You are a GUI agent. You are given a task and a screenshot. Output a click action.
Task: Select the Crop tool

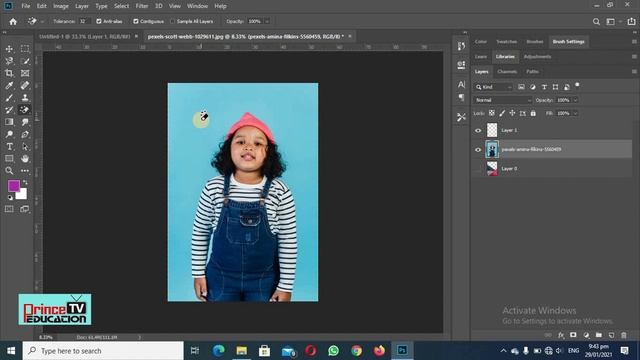pos(9,73)
